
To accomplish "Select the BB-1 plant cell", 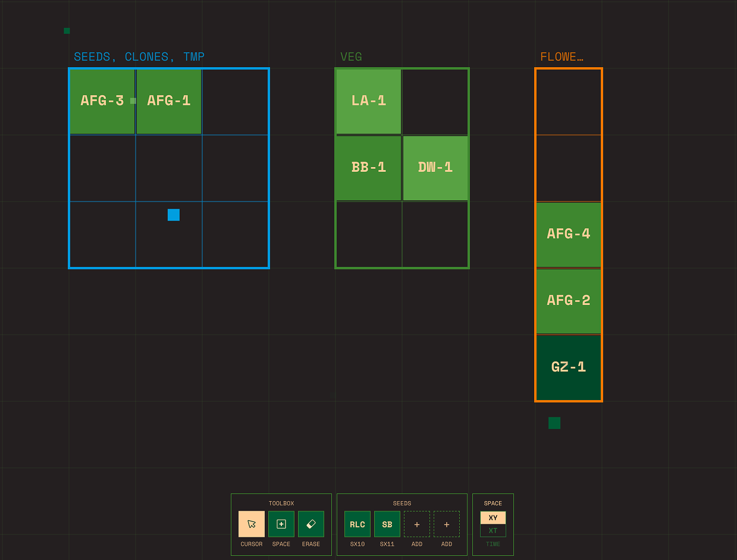I will 368,167.
